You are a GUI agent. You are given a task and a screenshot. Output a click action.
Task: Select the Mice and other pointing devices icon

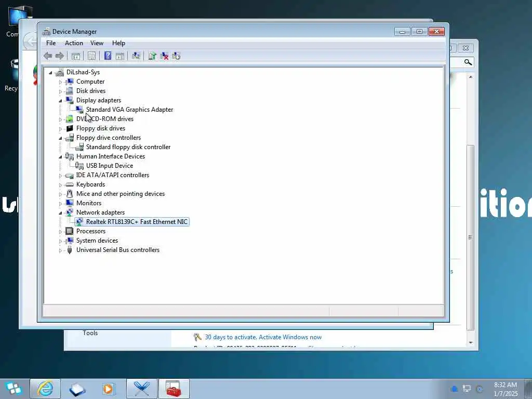[x=70, y=194]
